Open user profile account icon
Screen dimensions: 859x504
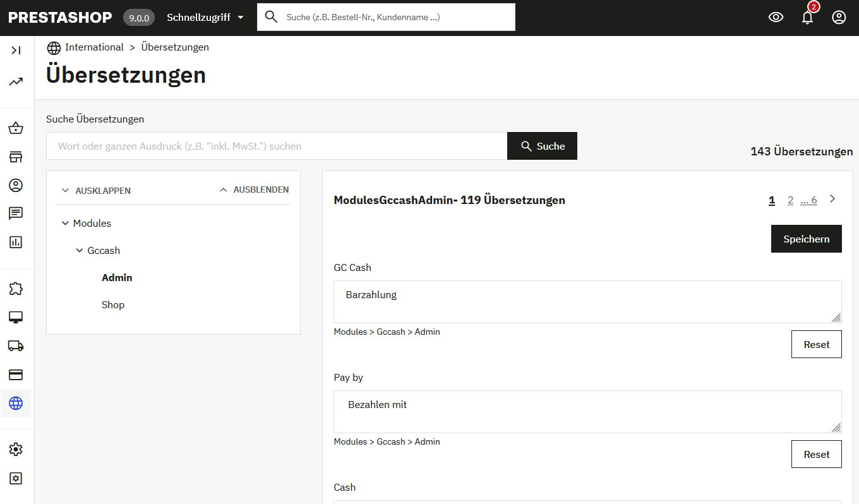pyautogui.click(x=839, y=17)
